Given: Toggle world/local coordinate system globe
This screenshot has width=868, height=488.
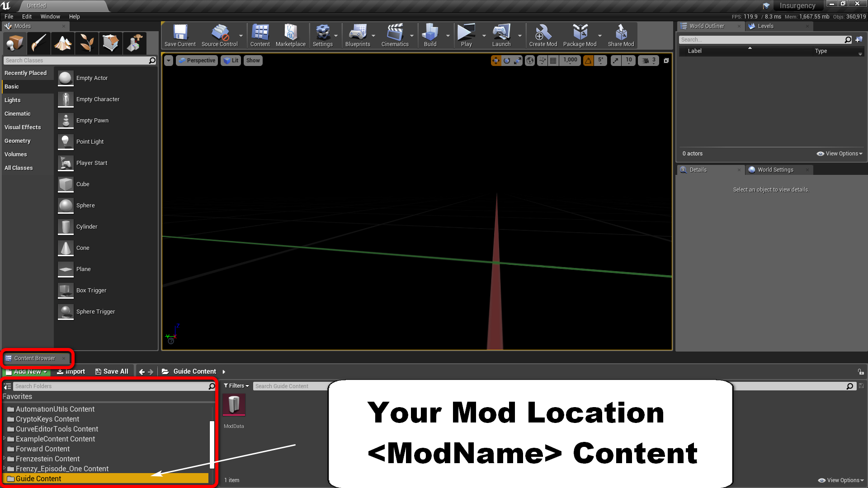Looking at the screenshot, I should pos(530,61).
